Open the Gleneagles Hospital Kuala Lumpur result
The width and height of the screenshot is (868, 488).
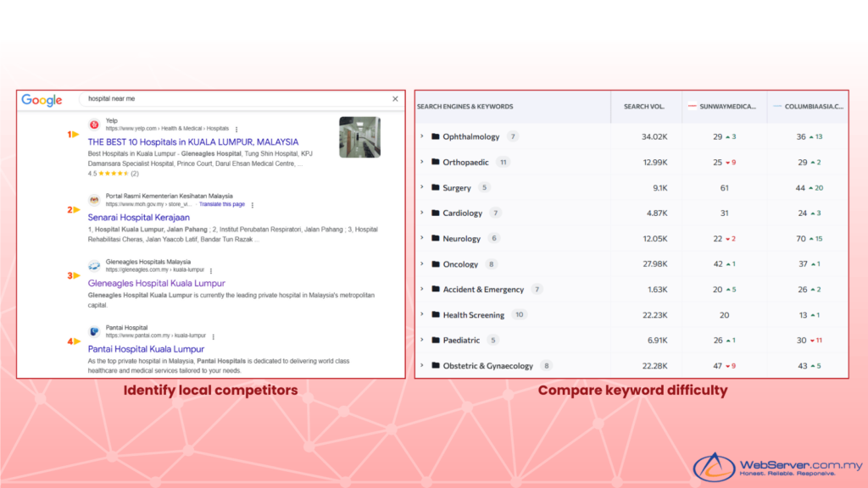(x=156, y=283)
